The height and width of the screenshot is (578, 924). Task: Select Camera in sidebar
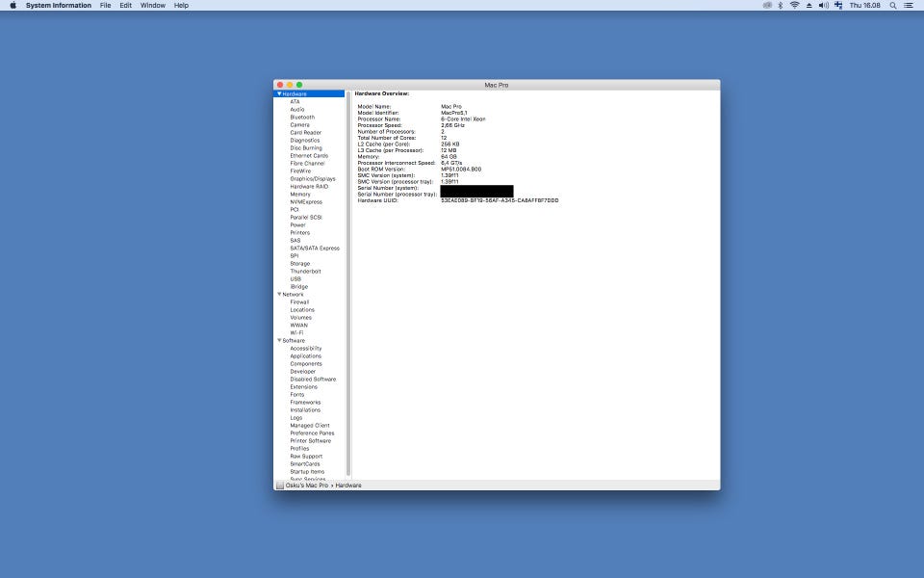(x=299, y=125)
